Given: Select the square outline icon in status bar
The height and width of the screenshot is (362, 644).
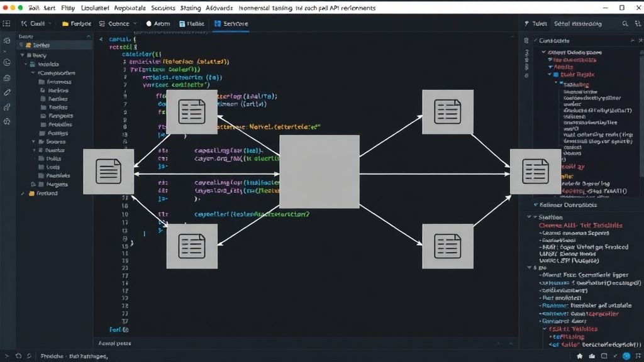Looking at the screenshot, I should [x=604, y=356].
